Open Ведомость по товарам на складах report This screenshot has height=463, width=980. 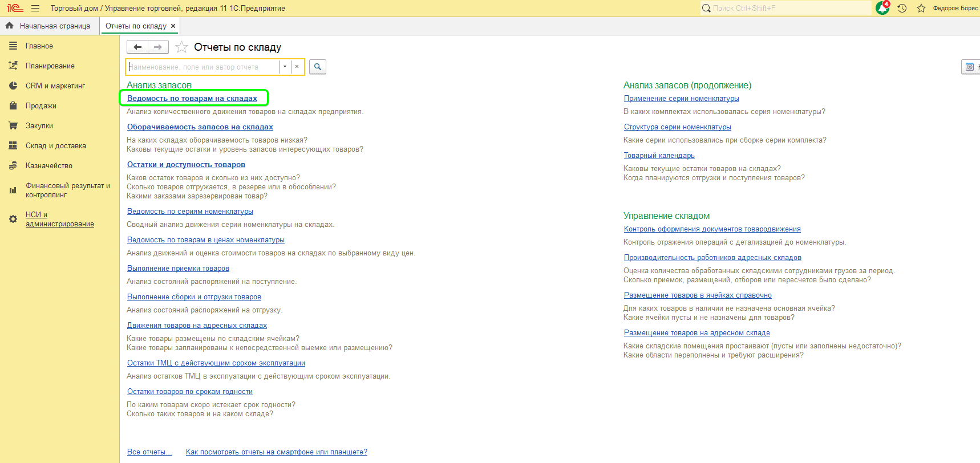click(192, 99)
